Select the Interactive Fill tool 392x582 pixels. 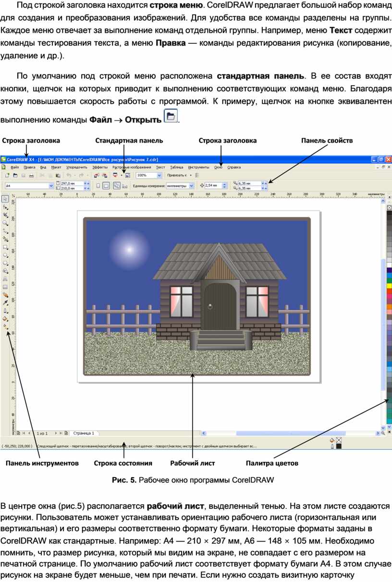point(5,327)
